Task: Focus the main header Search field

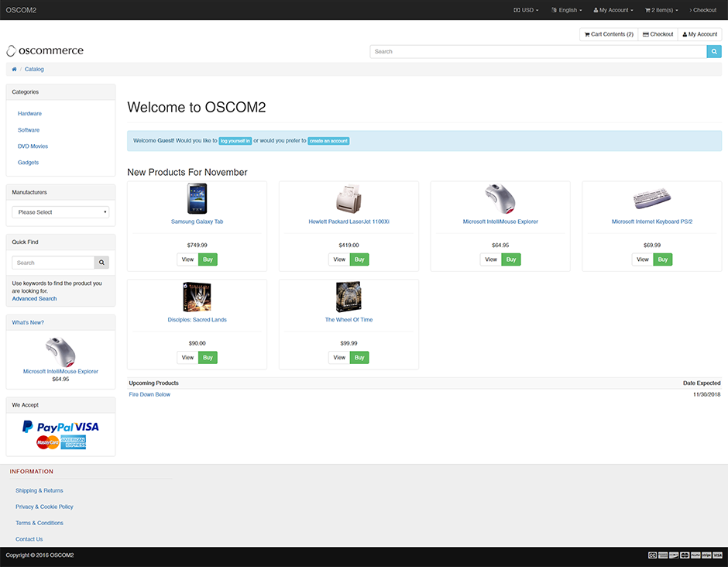Action: [538, 52]
